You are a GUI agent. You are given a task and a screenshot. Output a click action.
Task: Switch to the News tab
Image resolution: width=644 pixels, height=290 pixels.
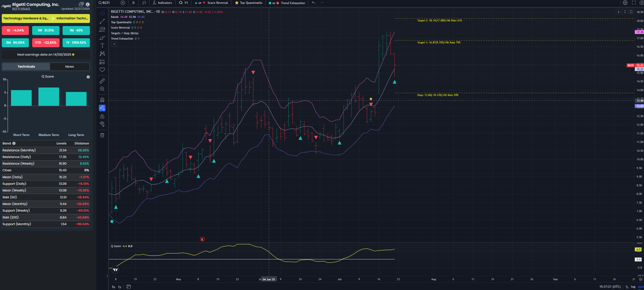pyautogui.click(x=69, y=67)
